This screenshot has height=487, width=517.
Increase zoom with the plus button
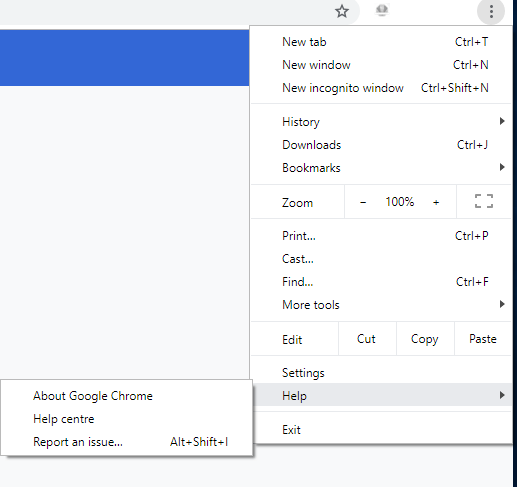436,202
